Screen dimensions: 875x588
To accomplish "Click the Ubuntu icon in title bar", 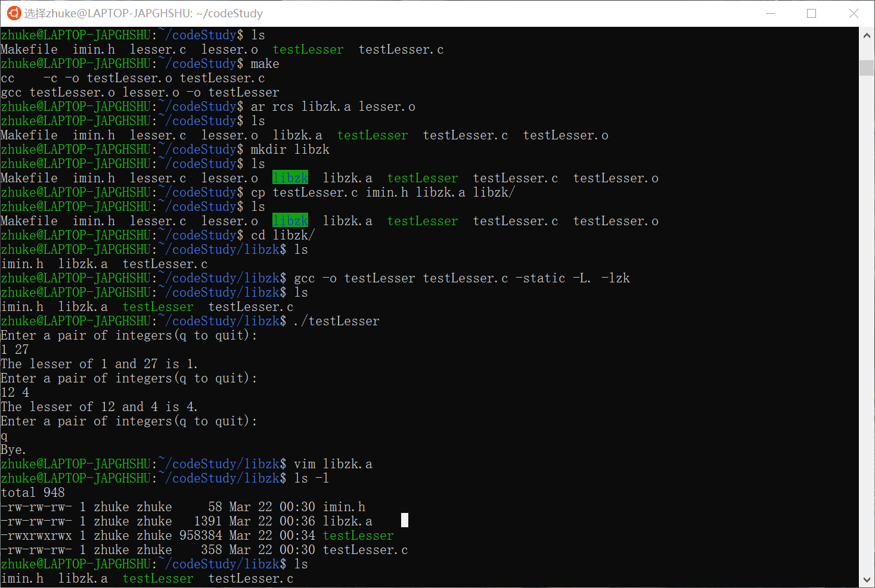I will tap(13, 13).
